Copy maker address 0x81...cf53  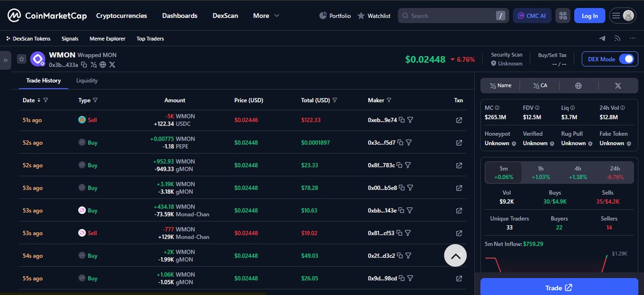click(x=399, y=233)
